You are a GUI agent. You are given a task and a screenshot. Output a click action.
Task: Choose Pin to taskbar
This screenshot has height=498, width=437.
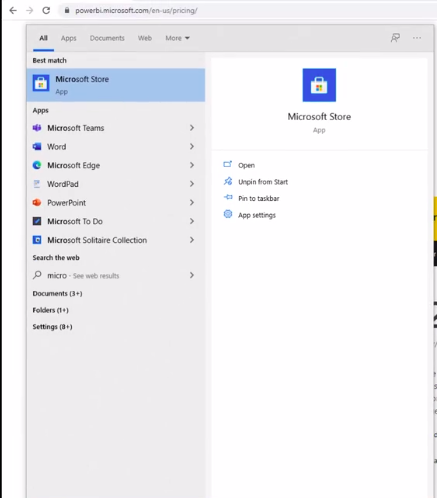click(259, 199)
